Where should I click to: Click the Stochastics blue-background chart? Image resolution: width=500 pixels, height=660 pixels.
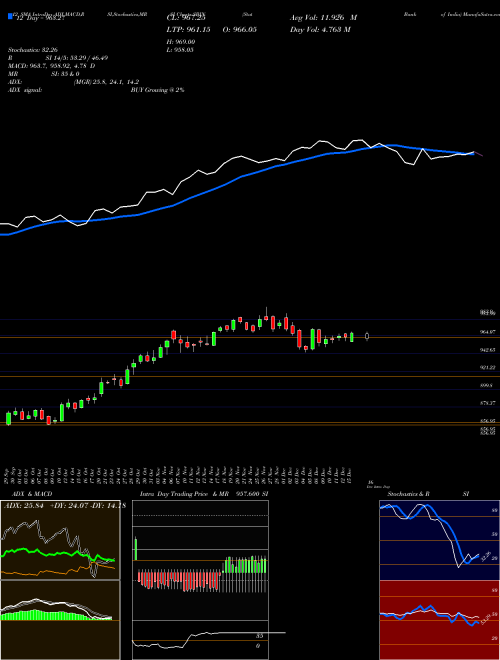[439, 540]
